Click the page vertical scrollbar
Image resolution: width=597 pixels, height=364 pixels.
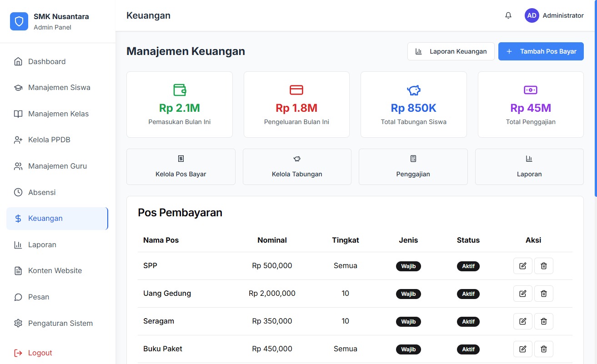pyautogui.click(x=595, y=114)
